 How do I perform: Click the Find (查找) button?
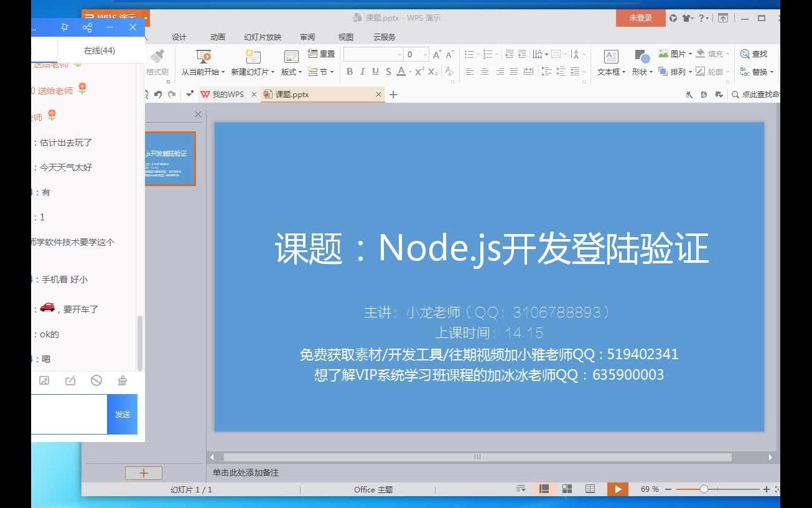[754, 54]
